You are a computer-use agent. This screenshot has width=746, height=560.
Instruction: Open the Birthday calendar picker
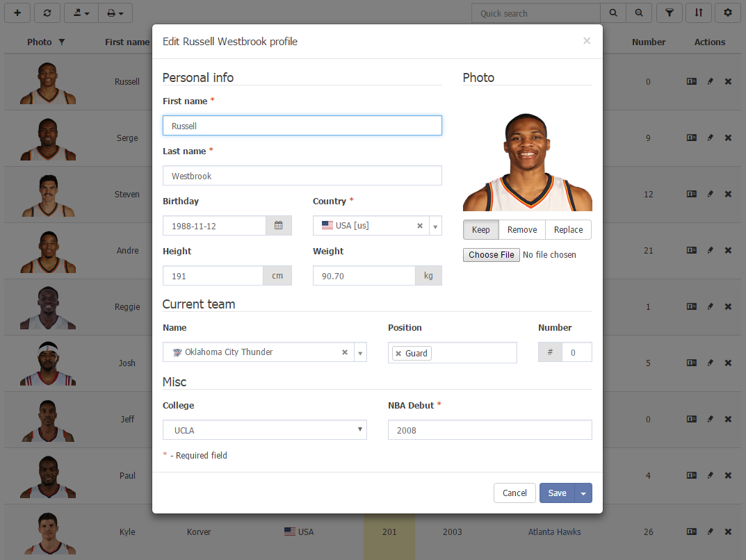click(278, 226)
